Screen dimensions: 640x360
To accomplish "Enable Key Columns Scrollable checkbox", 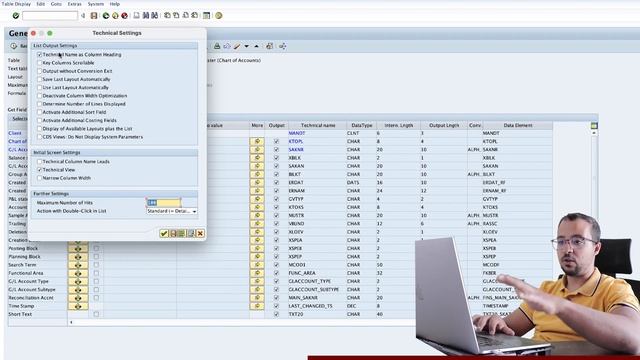I will (40, 63).
